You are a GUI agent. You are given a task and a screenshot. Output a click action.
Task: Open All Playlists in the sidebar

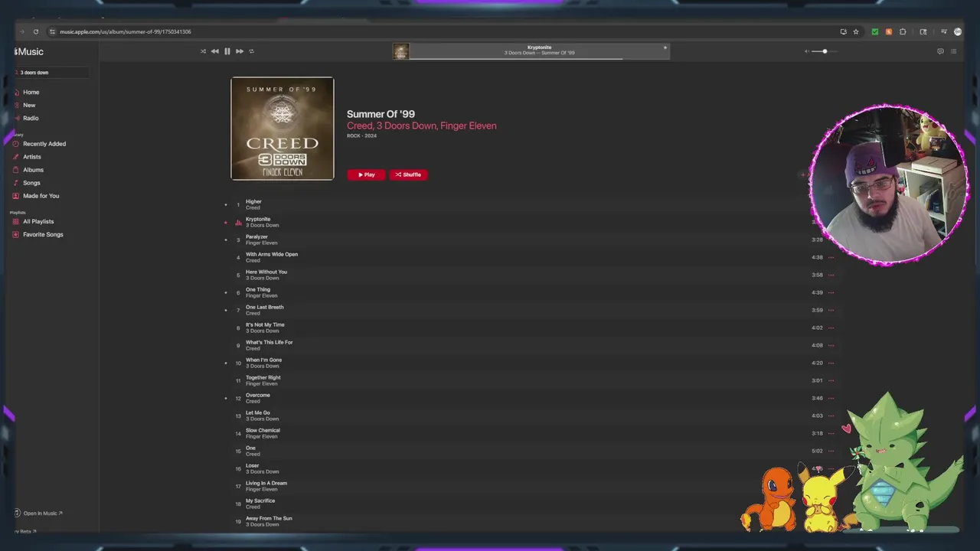pos(38,222)
